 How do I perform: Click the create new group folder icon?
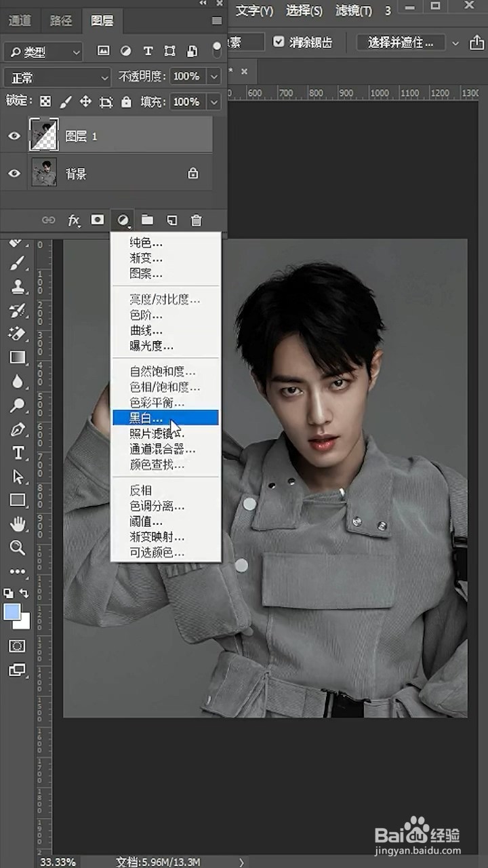147,220
